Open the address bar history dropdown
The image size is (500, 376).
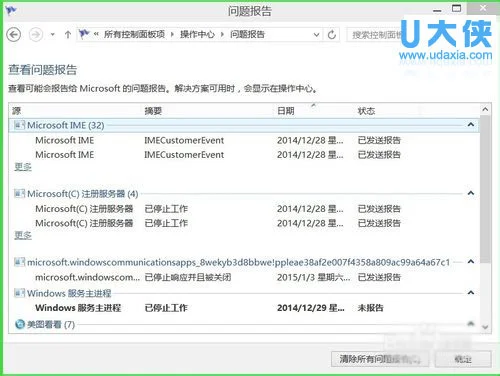(316, 35)
